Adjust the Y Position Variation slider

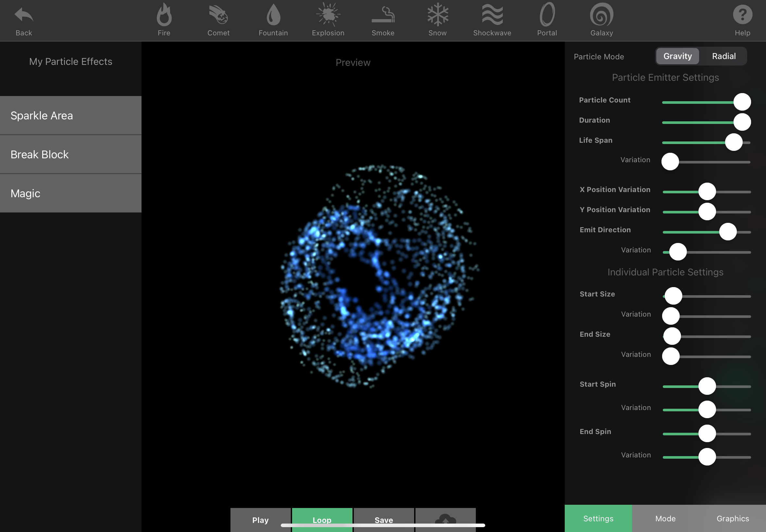707,212
